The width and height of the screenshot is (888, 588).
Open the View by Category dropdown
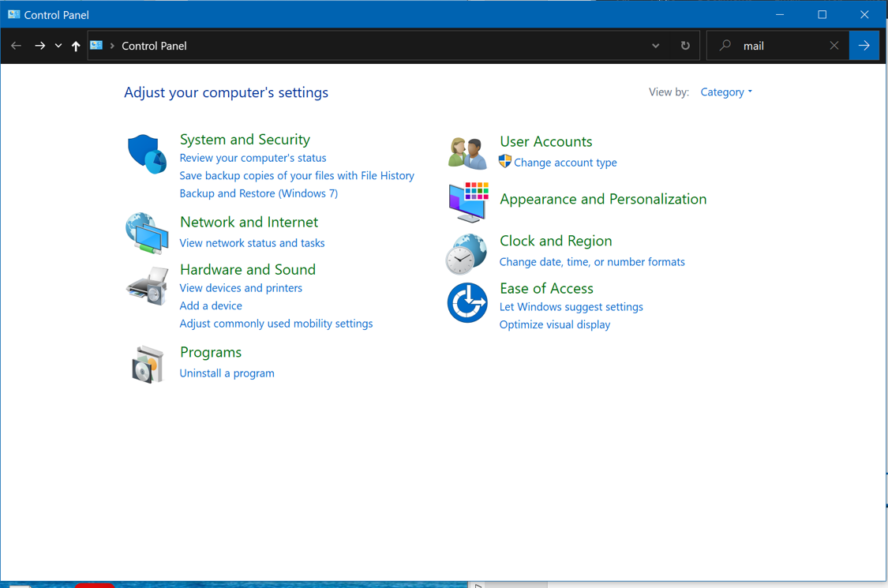pyautogui.click(x=726, y=92)
